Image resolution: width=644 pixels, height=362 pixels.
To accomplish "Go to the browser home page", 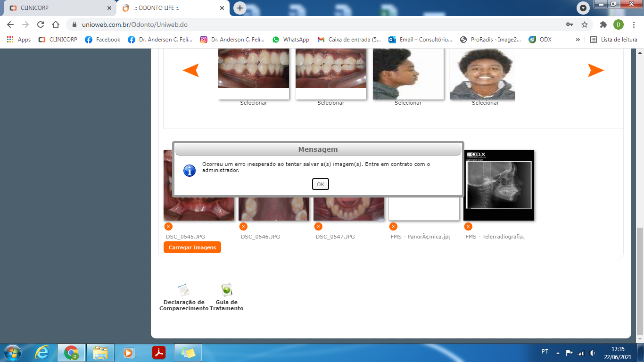I will (56, 25).
